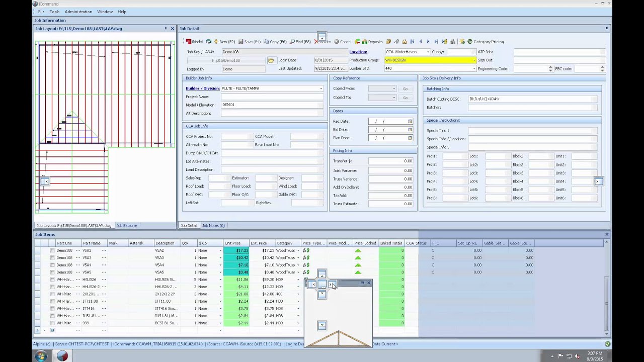Click the green status check icon in the status bar
644x362 pixels.
607,344
